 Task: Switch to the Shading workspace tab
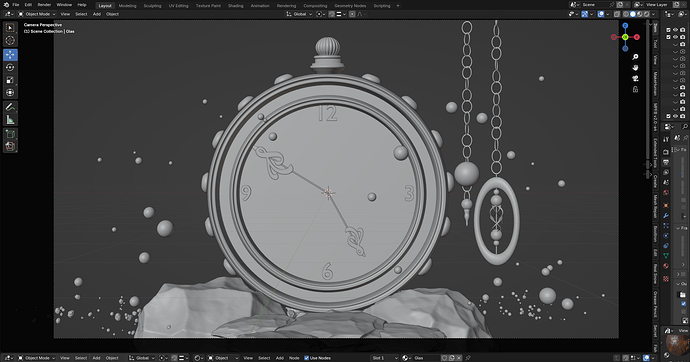235,6
